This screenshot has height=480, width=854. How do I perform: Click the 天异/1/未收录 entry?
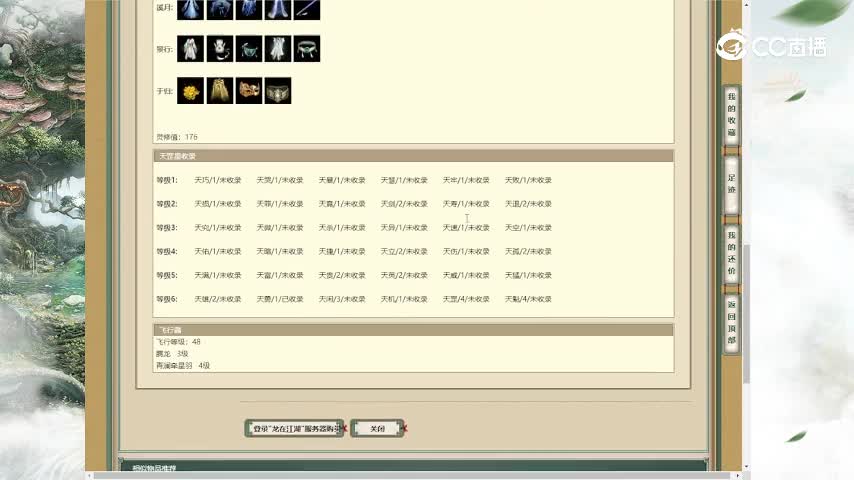tap(404, 228)
